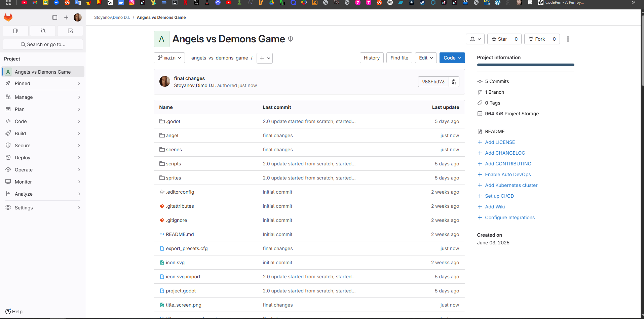
Task: Open the to-do list checkmark icon
Action: [70, 31]
